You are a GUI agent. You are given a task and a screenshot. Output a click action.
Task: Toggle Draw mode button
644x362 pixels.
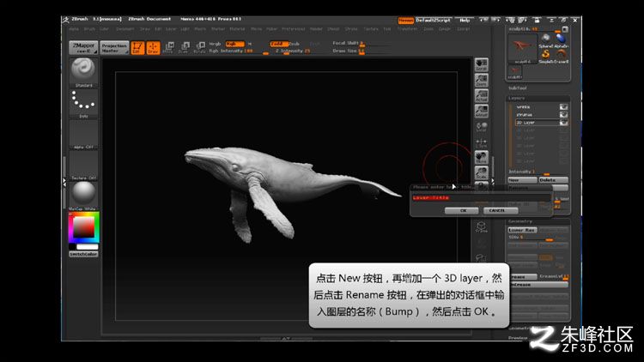point(153,48)
